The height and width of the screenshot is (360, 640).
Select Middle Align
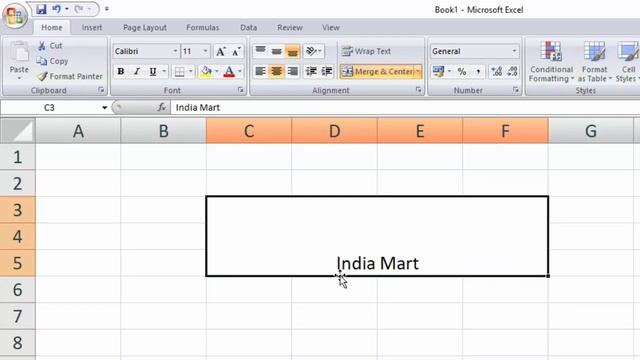pyautogui.click(x=276, y=51)
